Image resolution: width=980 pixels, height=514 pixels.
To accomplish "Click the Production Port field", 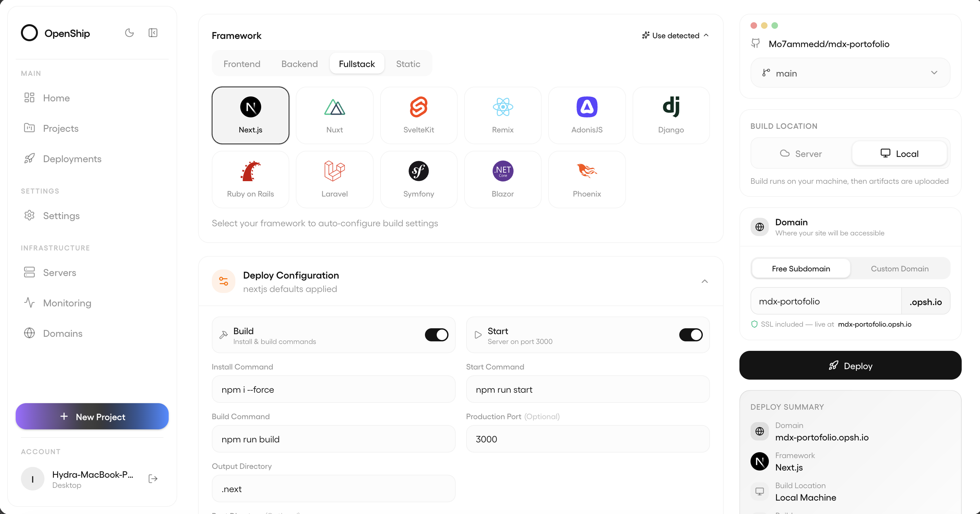I will (588, 439).
